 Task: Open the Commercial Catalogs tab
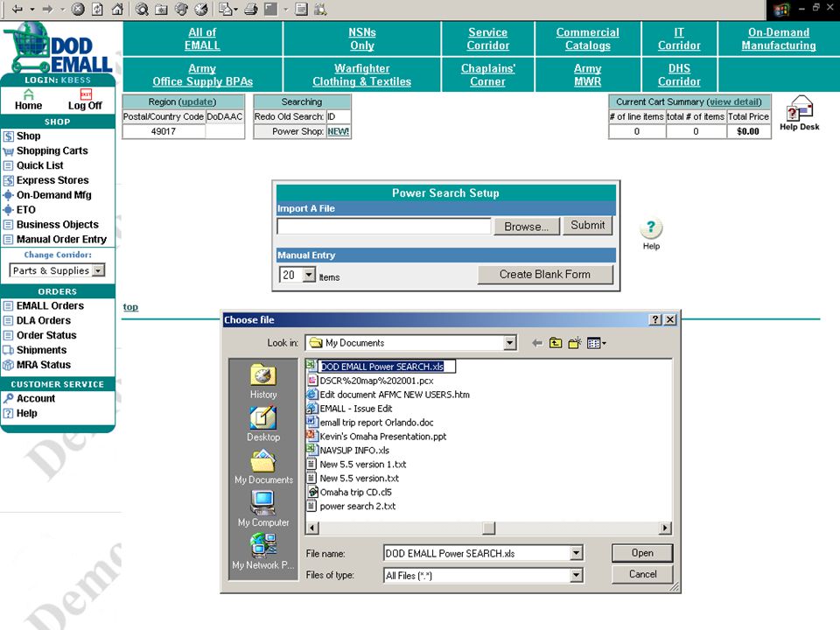pos(588,38)
